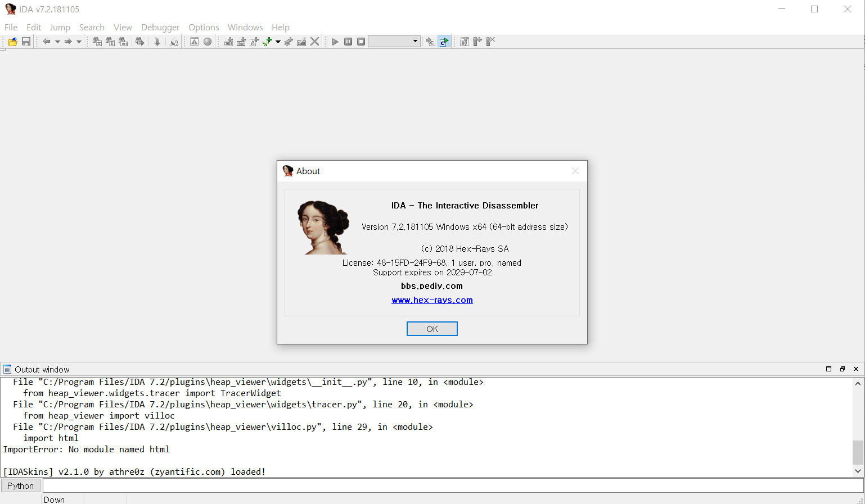Click the jump forward arrow

pyautogui.click(x=68, y=42)
